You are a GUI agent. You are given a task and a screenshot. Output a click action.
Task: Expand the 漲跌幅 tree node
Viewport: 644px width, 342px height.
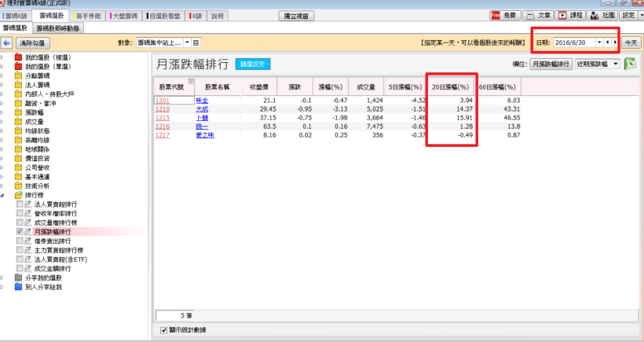tap(2, 112)
